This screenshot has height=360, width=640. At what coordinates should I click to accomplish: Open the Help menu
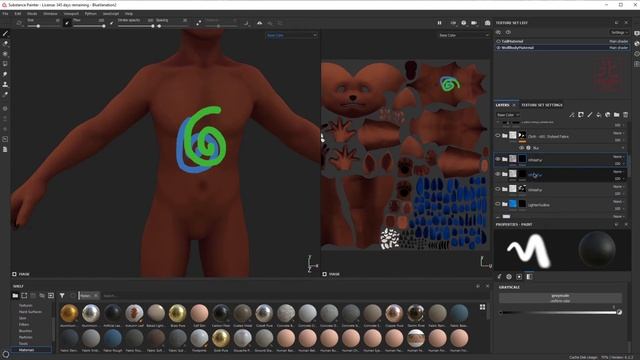(x=129, y=13)
